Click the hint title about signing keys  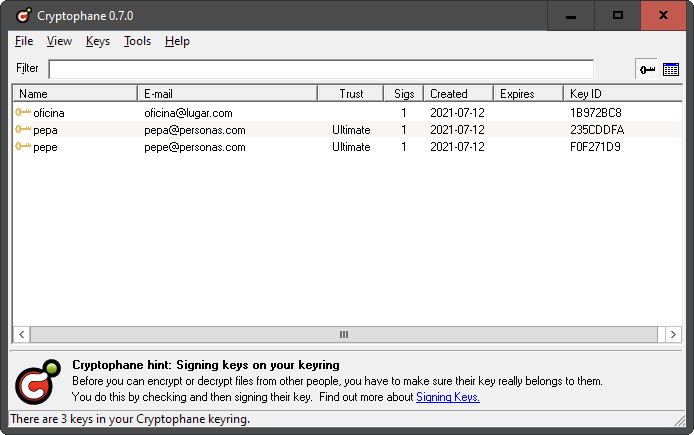206,365
